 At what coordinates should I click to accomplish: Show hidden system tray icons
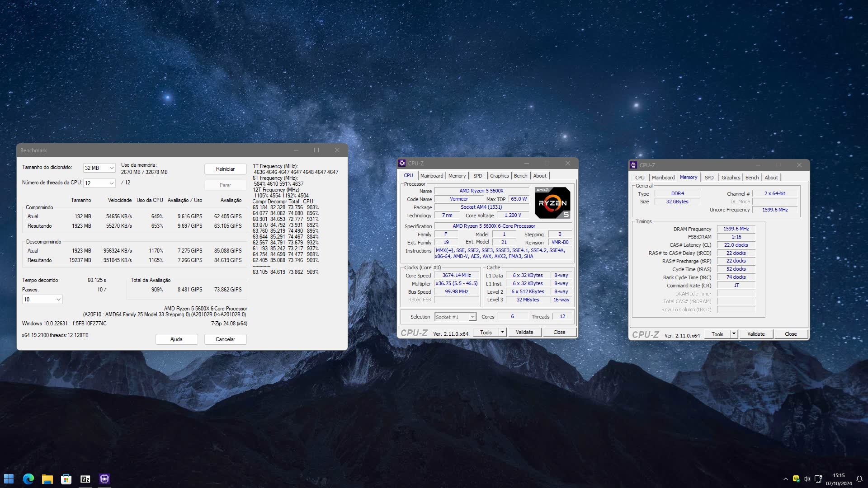785,479
